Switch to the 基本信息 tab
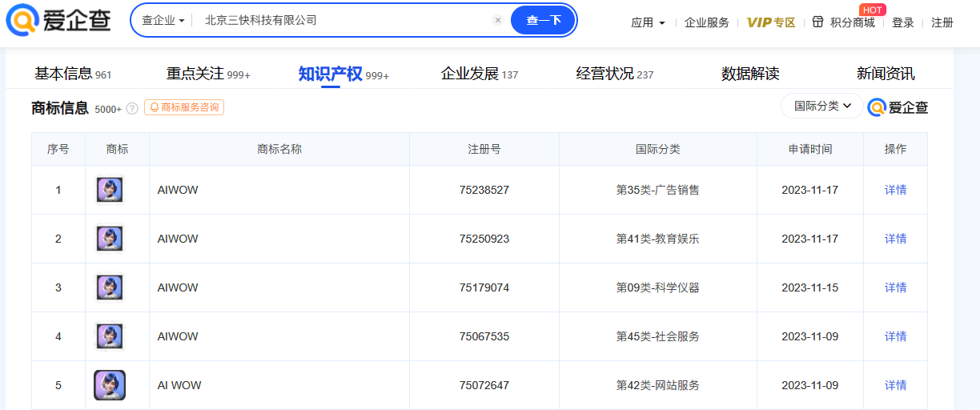 click(73, 74)
